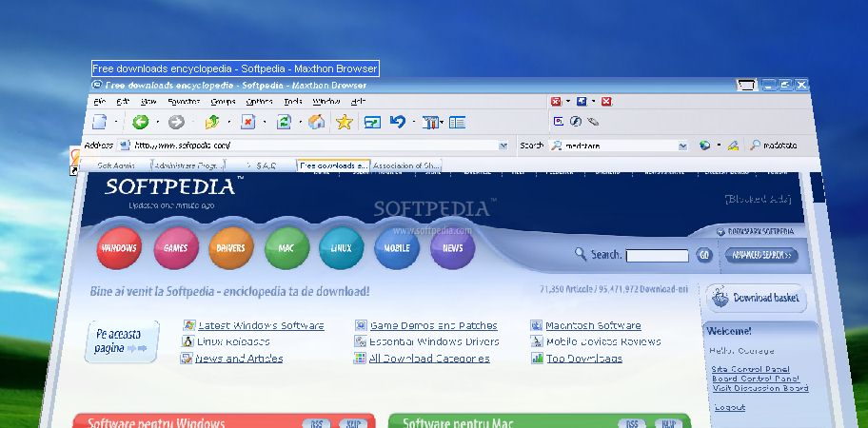The height and width of the screenshot is (428, 868).
Task: Open the dropdown arrow next to Back button
Action: click(157, 122)
